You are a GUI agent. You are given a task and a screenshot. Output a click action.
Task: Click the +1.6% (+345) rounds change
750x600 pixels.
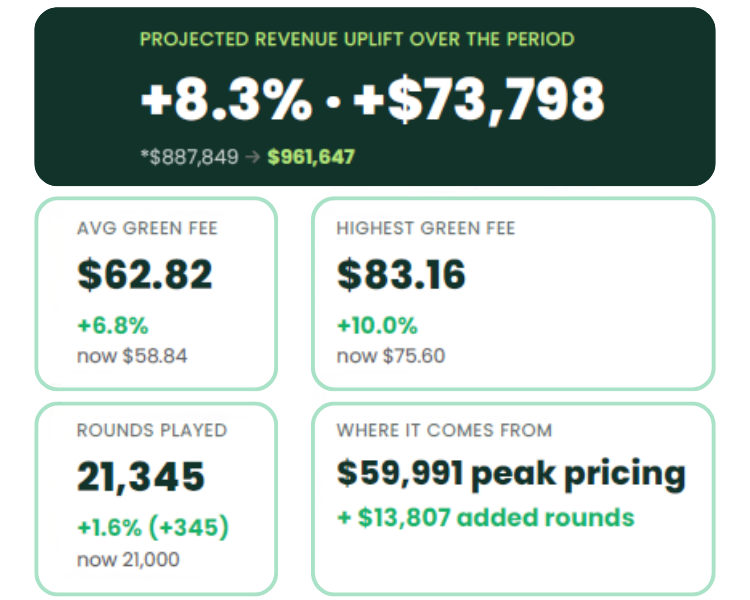153,528
